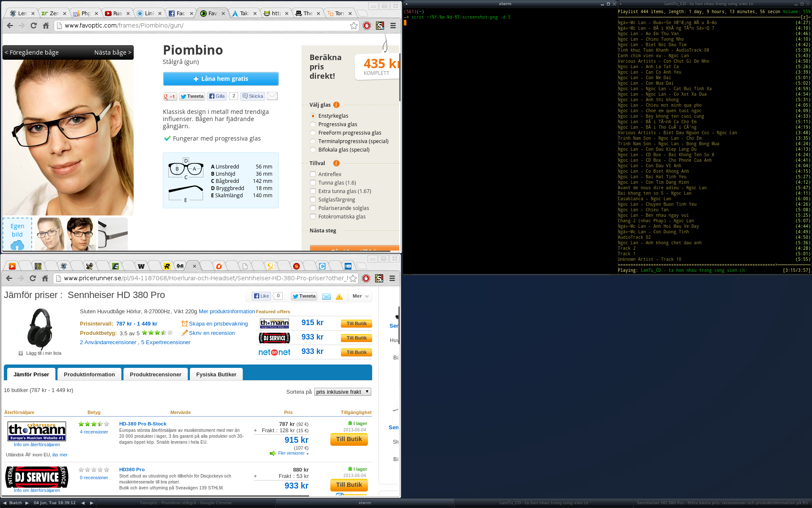
Task: Click the favoptic page vertical scrollbar
Action: pyautogui.click(x=400, y=76)
